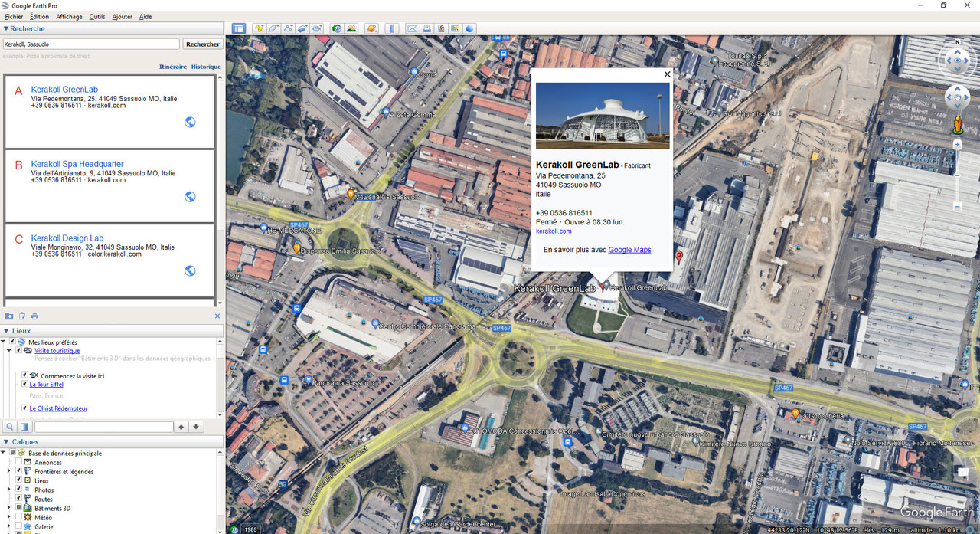
Task: Click the Move joystick hand control
Action: pyautogui.click(x=957, y=98)
